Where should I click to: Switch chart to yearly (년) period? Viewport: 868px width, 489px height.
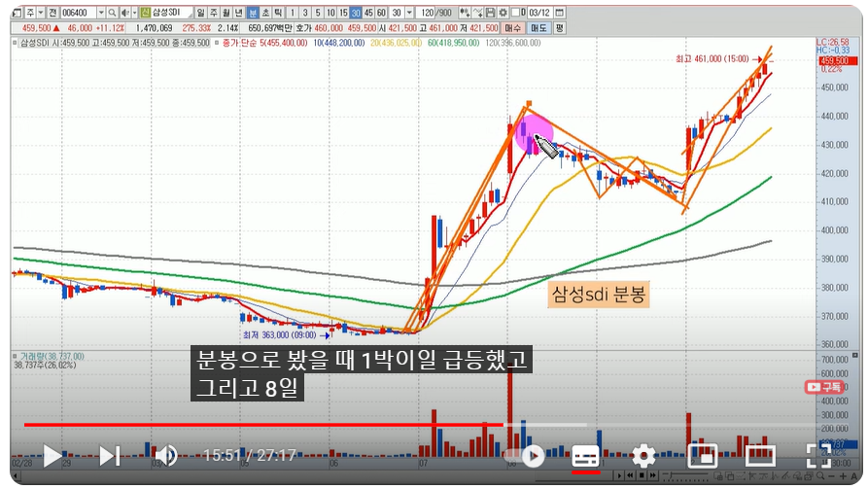238,13
